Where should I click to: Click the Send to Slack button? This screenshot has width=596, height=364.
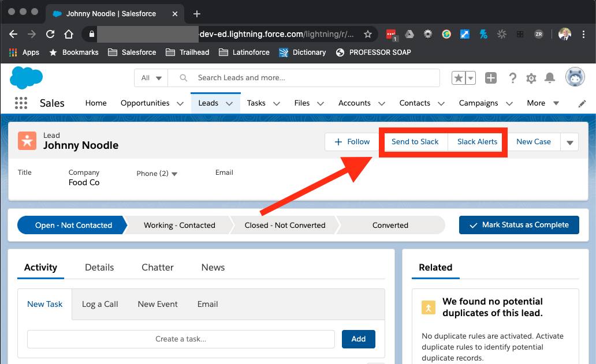[x=415, y=142]
